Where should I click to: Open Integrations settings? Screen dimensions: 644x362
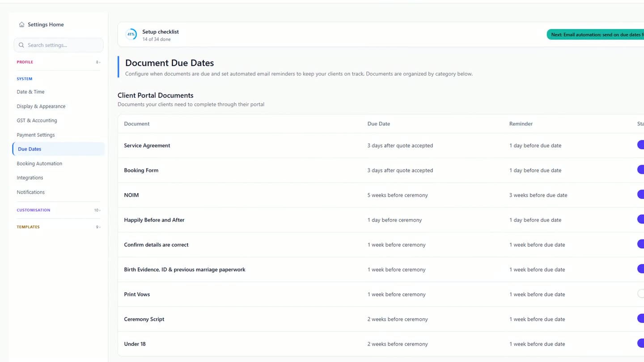[30, 178]
